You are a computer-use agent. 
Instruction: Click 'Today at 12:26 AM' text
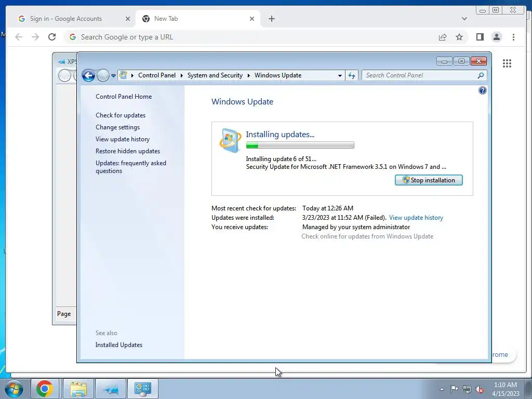pos(328,208)
